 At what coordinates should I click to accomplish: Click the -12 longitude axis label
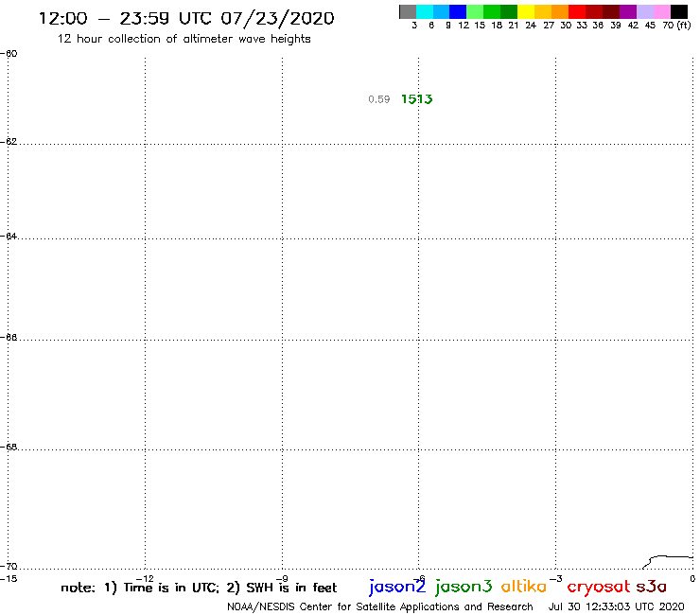(x=145, y=579)
